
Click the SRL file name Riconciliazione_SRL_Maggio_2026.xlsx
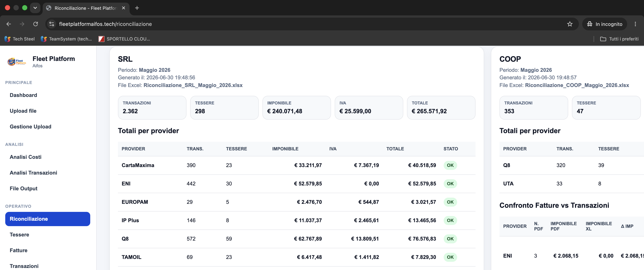click(x=193, y=85)
